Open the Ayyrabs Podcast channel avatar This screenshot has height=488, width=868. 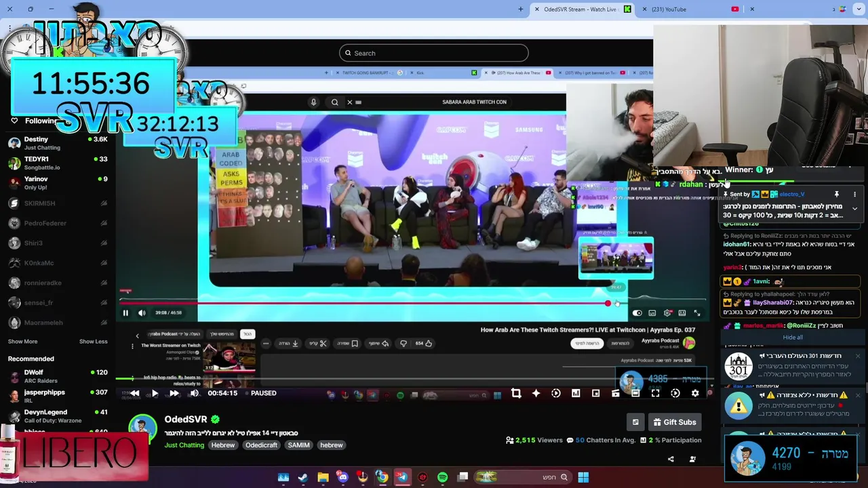pyautogui.click(x=689, y=343)
